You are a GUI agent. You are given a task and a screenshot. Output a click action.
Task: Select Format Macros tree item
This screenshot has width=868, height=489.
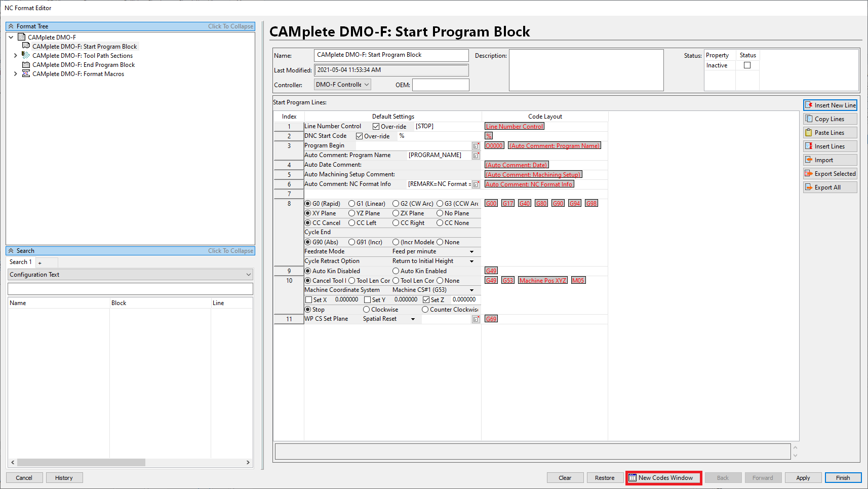click(x=78, y=74)
